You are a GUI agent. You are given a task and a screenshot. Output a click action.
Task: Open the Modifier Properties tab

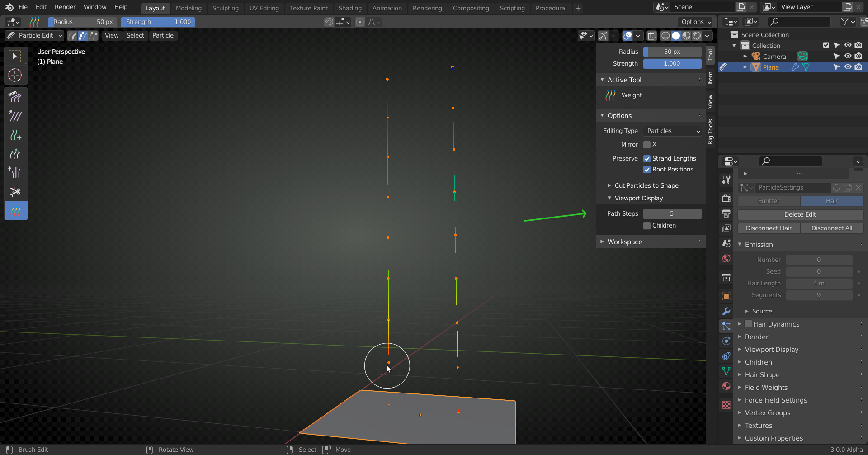[x=726, y=311]
